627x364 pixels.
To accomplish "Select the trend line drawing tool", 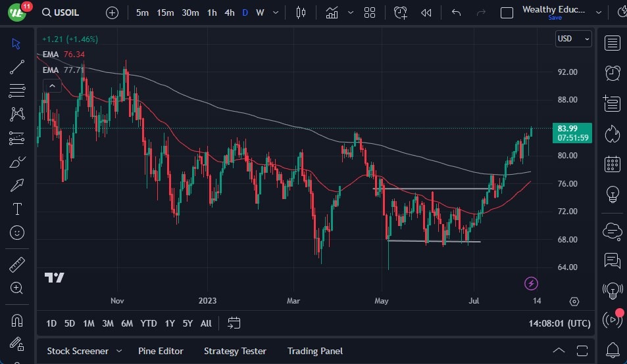I will tap(17, 66).
